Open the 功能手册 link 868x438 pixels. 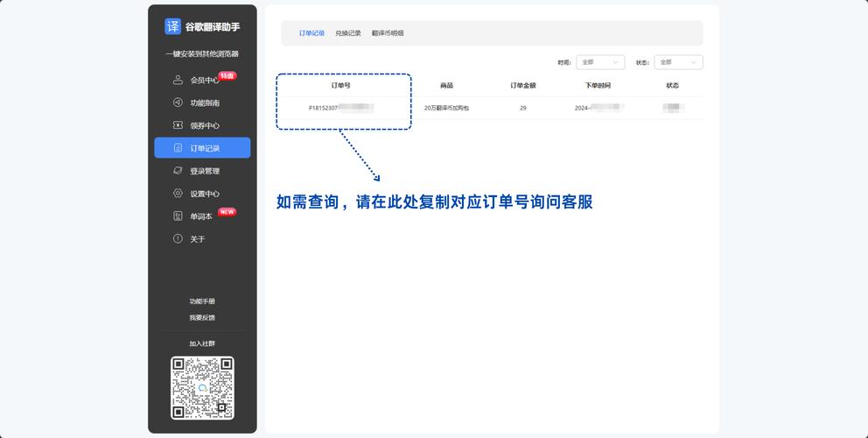tap(202, 301)
